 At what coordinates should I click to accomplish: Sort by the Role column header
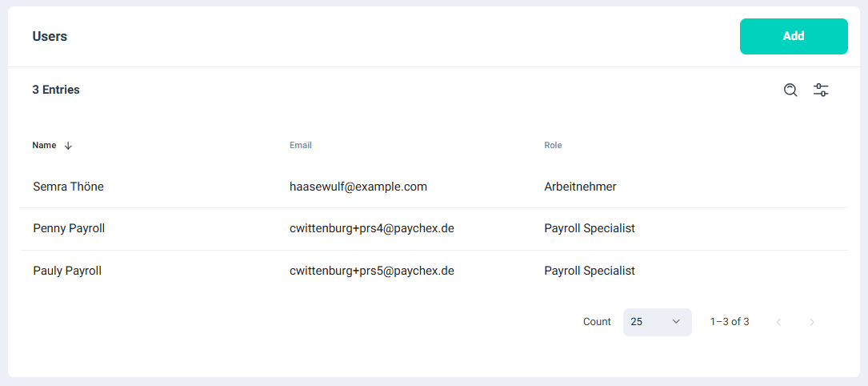(553, 146)
